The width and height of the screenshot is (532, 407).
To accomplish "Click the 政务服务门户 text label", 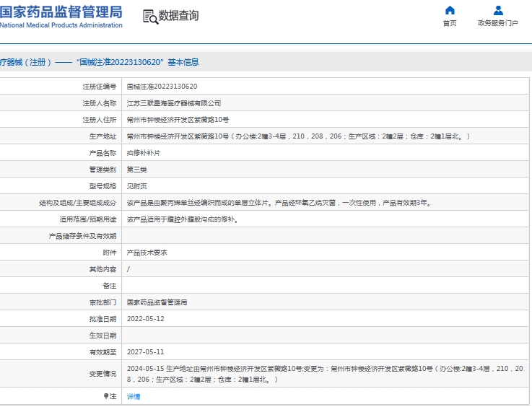I will (x=498, y=23).
